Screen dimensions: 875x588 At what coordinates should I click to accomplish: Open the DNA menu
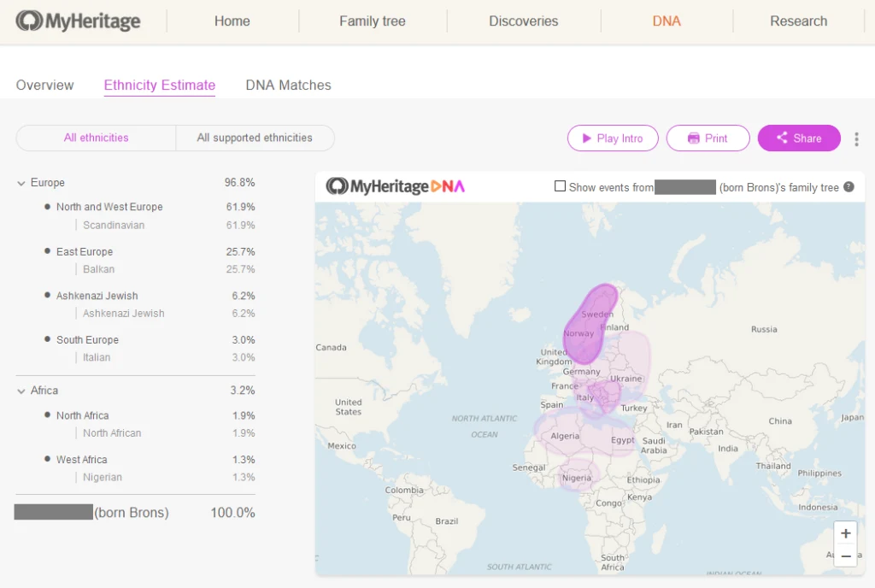(667, 21)
